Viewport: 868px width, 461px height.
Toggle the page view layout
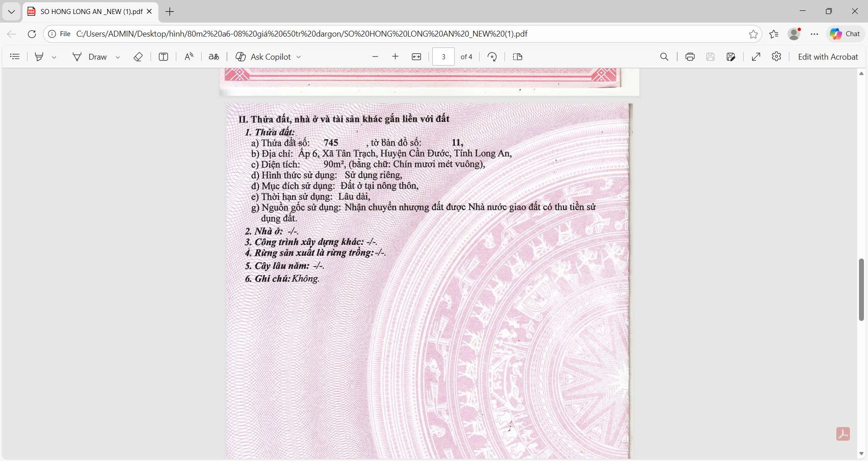pyautogui.click(x=518, y=56)
